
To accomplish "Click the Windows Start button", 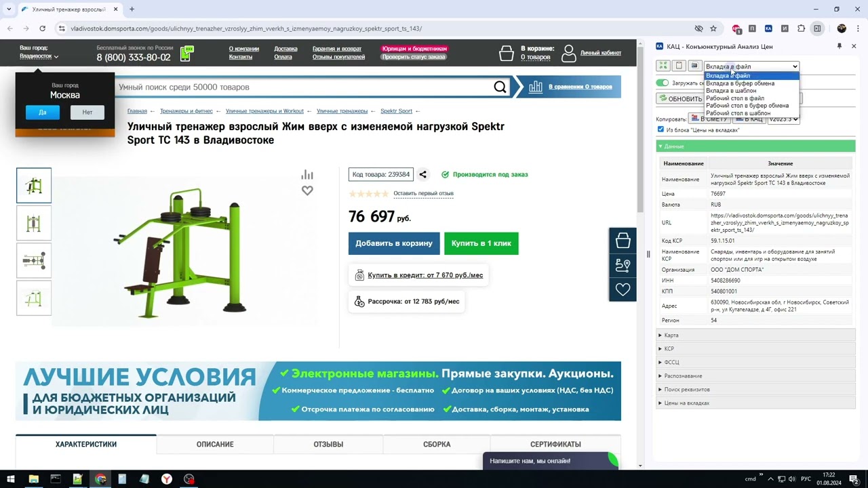I will pos(11,479).
